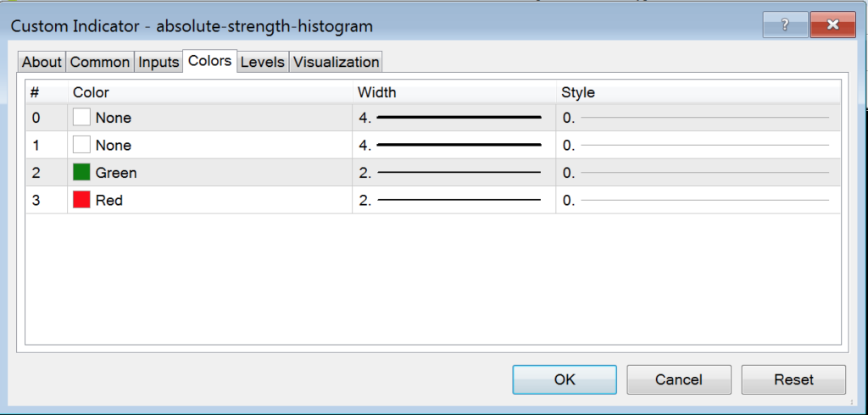The height and width of the screenshot is (415, 868).
Task: Open the style selector for Red row
Action: (697, 201)
